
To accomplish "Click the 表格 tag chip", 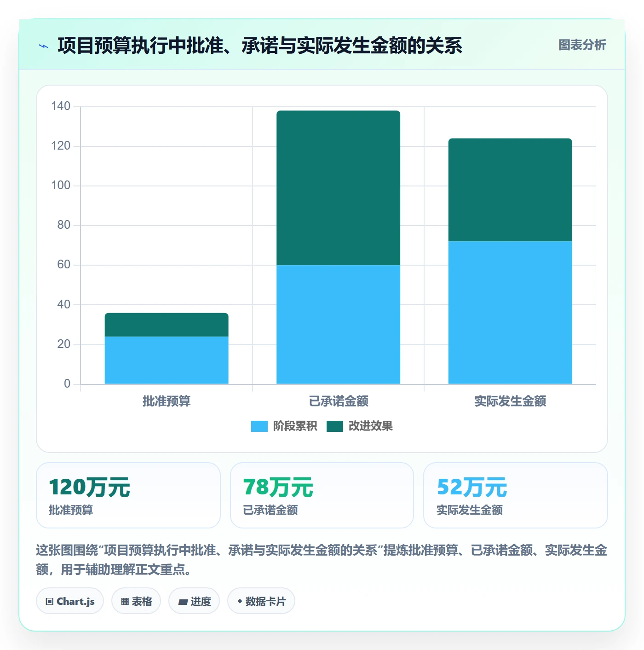I will pos(136,601).
